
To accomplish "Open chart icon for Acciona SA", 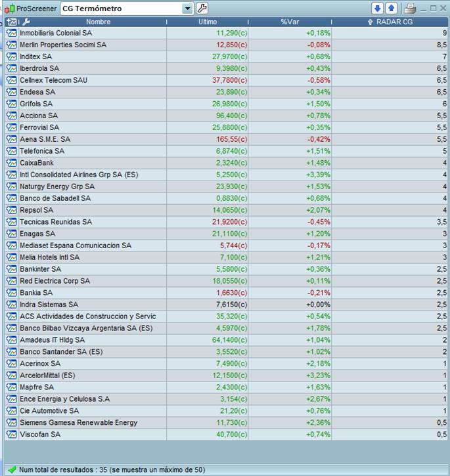I will [12, 116].
